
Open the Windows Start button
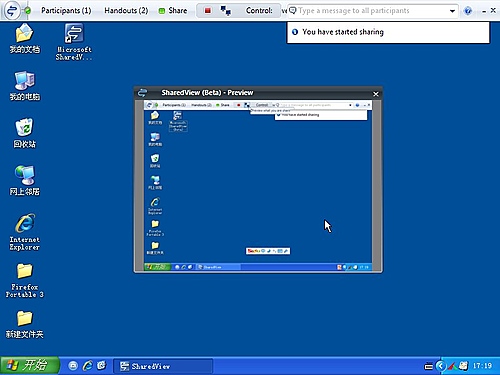[x=30, y=365]
